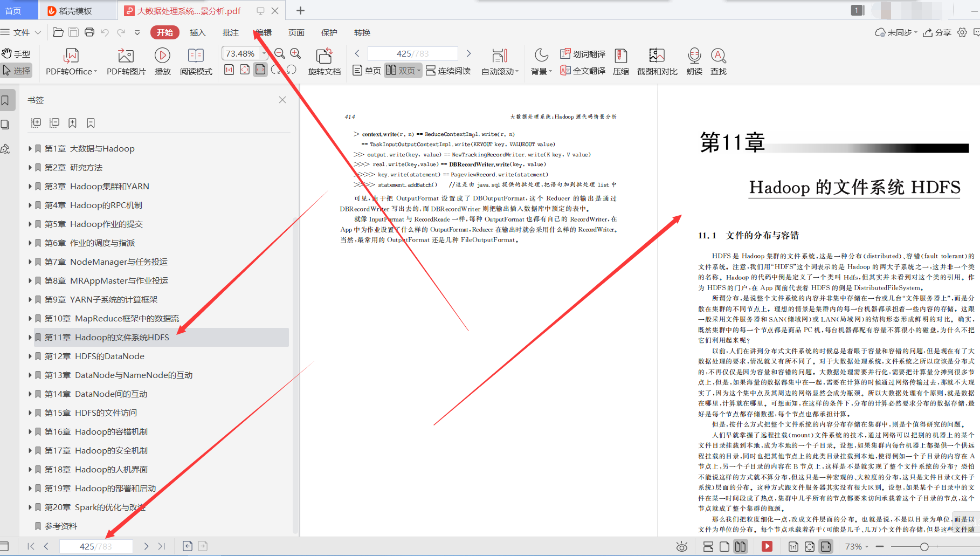
Task: Toggle single page icon in status bar
Action: click(724, 546)
